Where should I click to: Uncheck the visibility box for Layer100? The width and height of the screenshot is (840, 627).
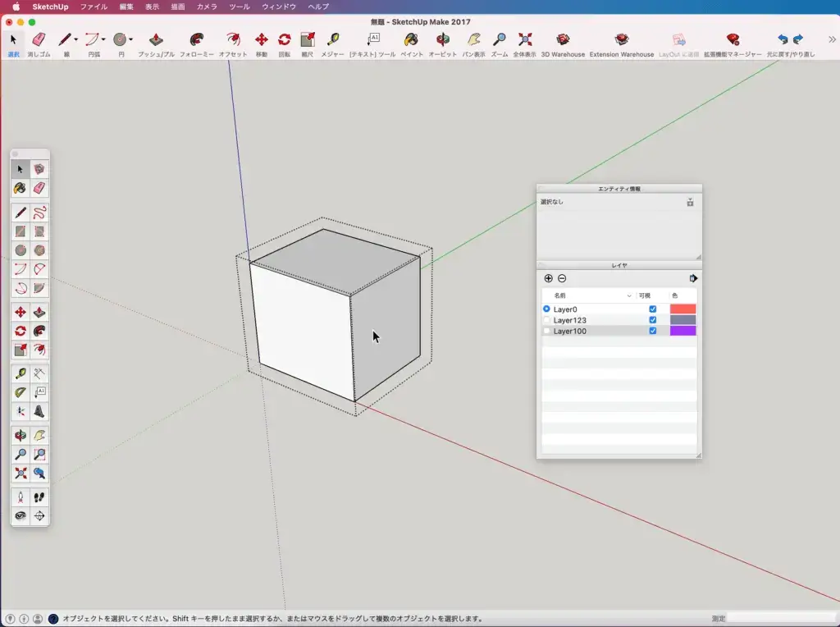pos(652,332)
